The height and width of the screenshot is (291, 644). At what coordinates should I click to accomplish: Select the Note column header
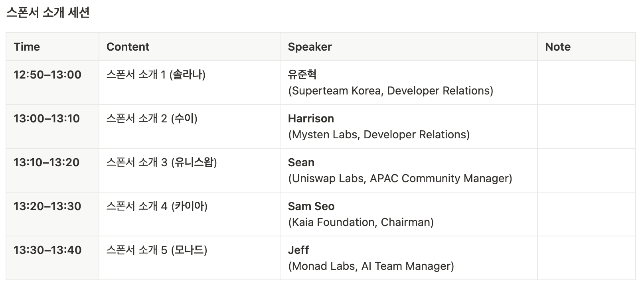(586, 47)
